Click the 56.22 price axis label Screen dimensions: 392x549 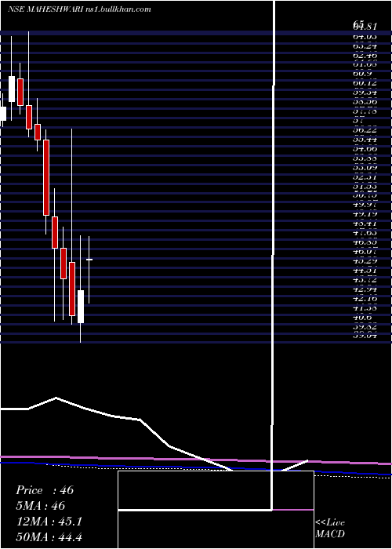pyautogui.click(x=365, y=129)
